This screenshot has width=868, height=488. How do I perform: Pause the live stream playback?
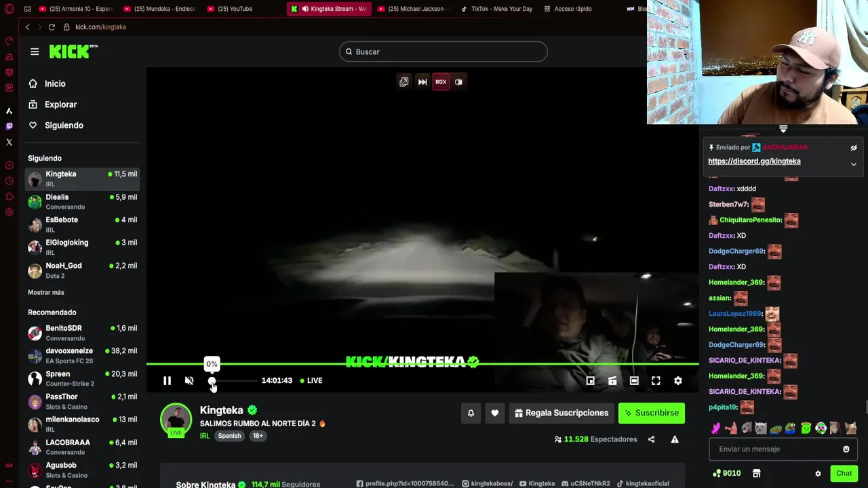(167, 381)
